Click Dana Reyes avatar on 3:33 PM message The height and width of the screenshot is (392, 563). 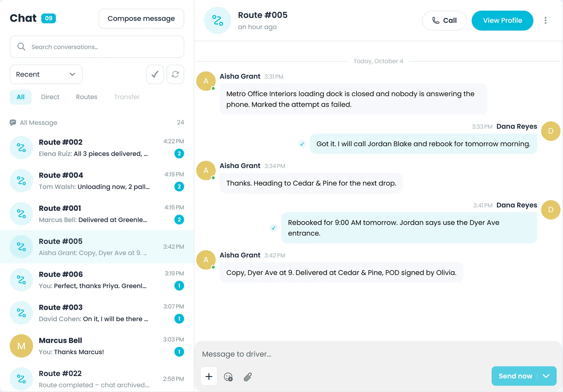[550, 131]
